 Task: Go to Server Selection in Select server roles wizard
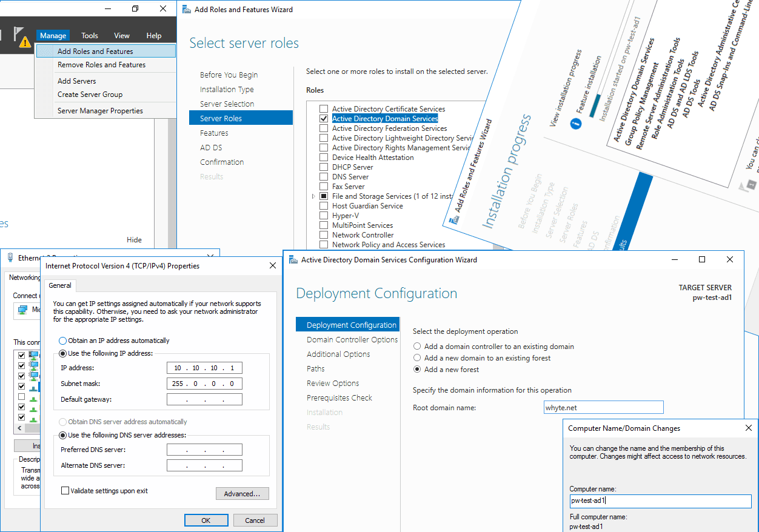click(227, 104)
